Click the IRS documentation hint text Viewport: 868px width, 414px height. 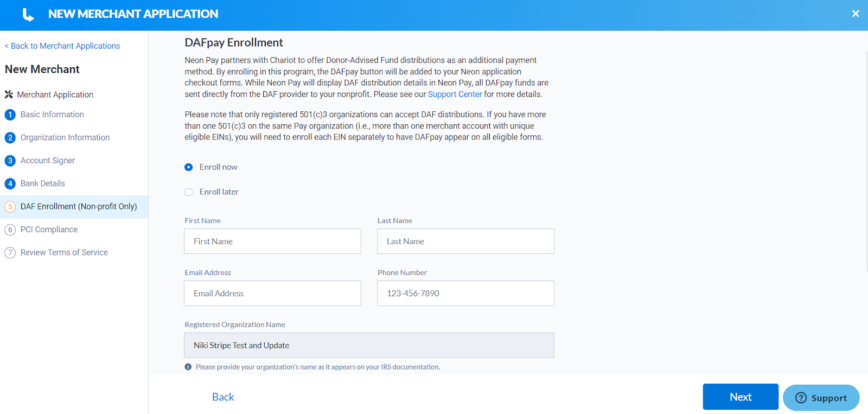click(x=317, y=367)
